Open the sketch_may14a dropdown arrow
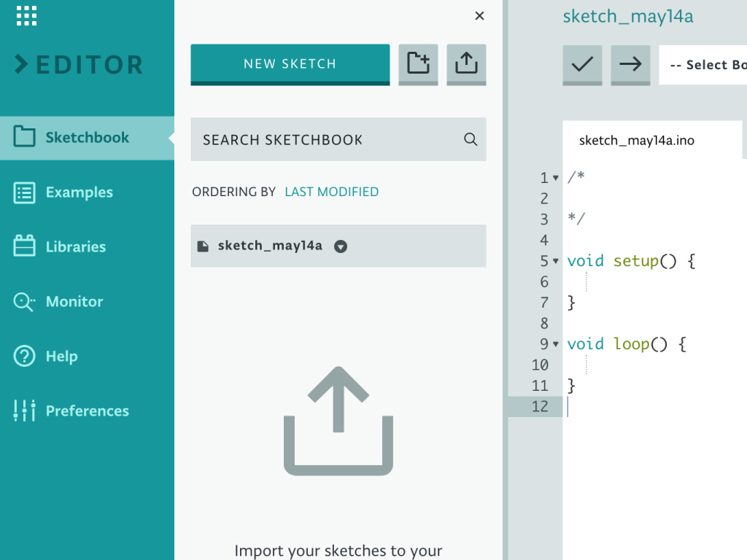 coord(341,246)
